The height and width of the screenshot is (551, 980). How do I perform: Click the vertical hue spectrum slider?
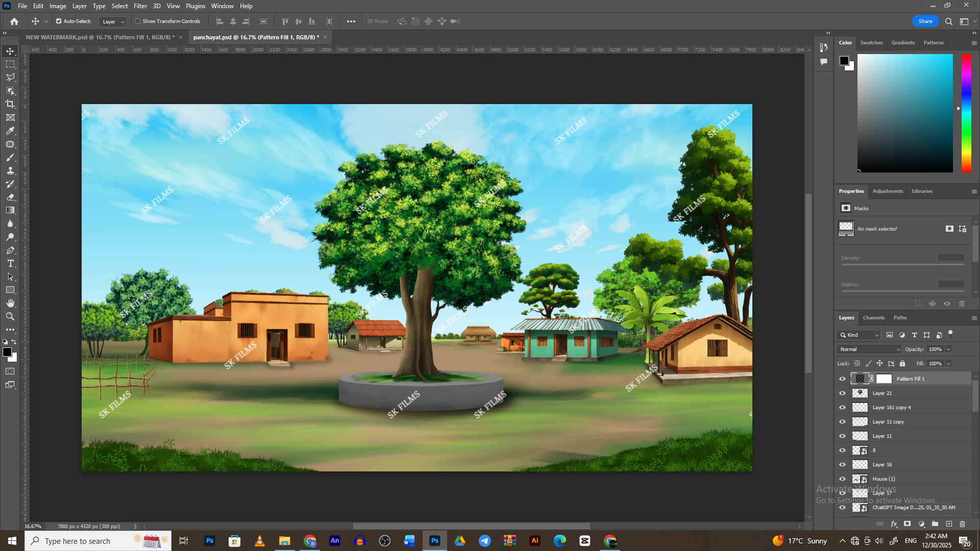pos(966,112)
